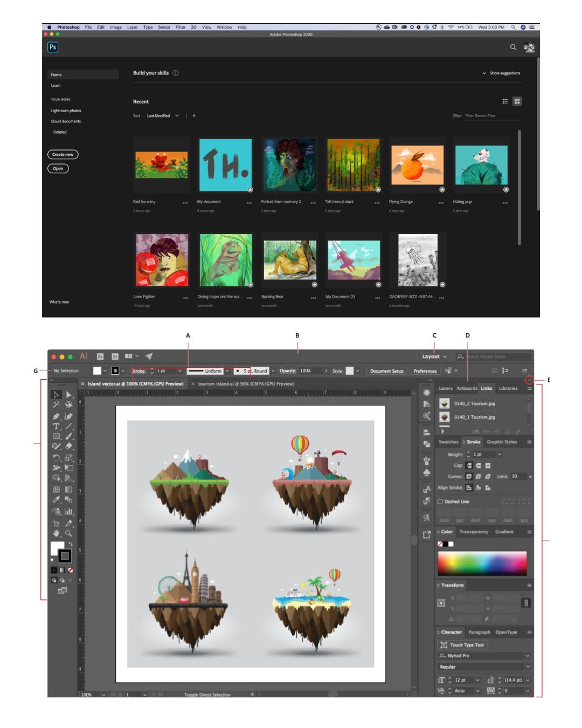Click the Preferences button in Illustrator
The height and width of the screenshot is (728, 582).
(425, 371)
